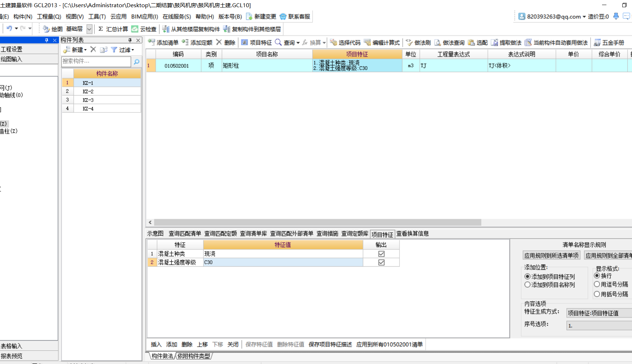This screenshot has height=364, width=632.
Task: Click 添加定额 toolbar icon
Action: click(185, 43)
